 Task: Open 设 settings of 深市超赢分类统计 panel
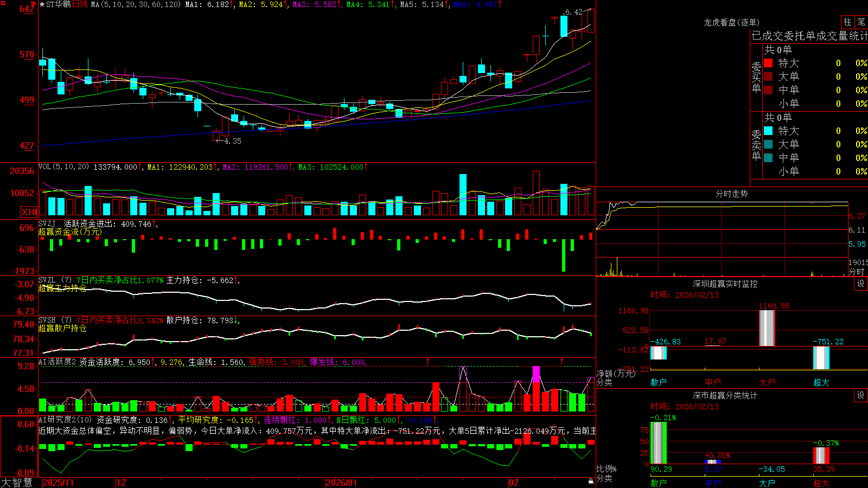861,395
